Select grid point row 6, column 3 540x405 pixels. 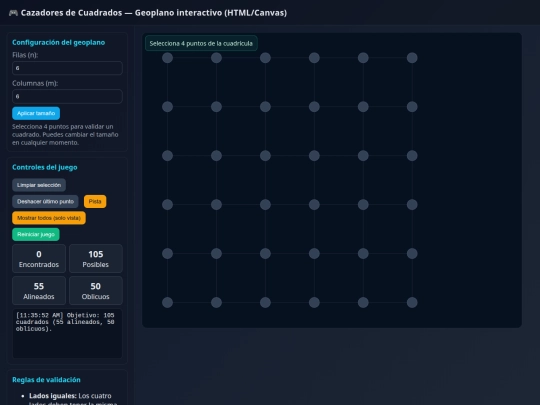pos(265,302)
